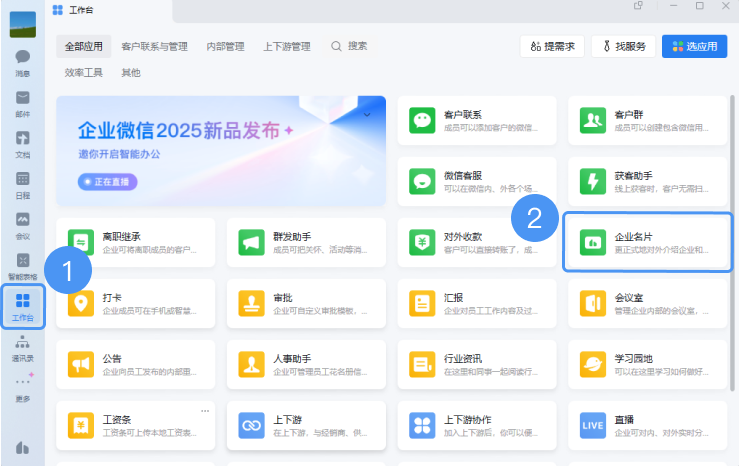
Task: Open the 审批 stamp icon
Action: (251, 303)
